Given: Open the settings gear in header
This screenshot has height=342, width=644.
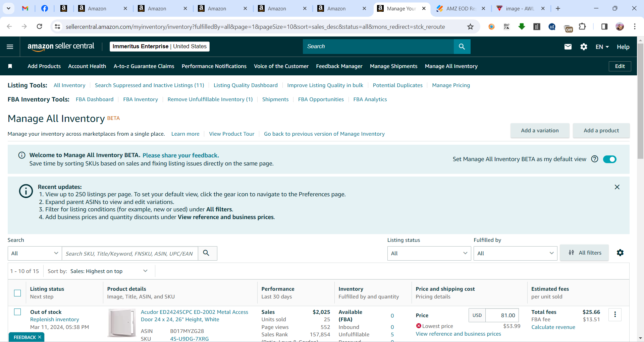Looking at the screenshot, I should (x=584, y=47).
